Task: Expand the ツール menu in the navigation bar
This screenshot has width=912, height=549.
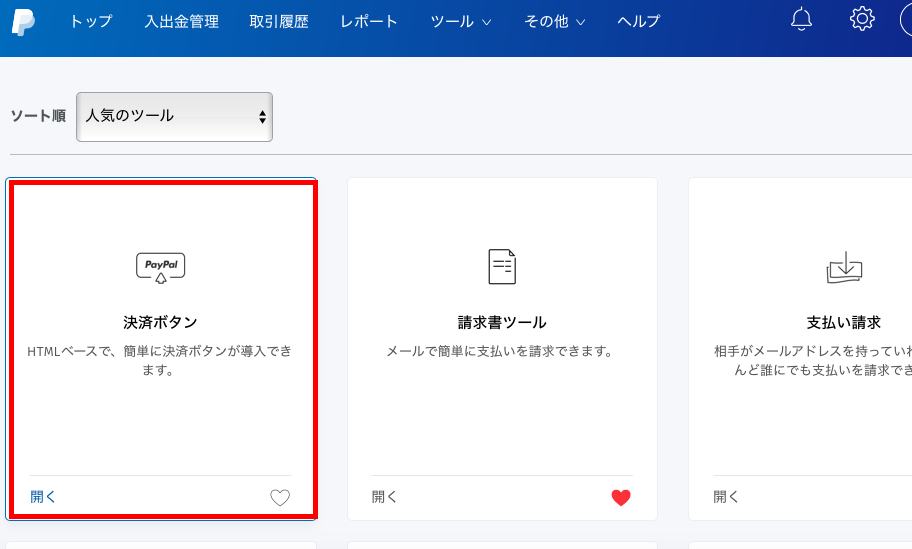Action: tap(461, 21)
